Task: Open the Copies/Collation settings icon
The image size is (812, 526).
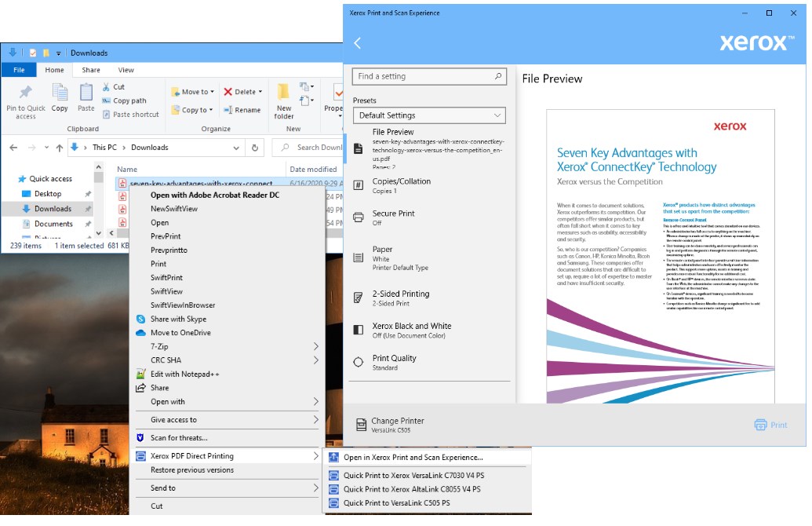Action: (357, 186)
